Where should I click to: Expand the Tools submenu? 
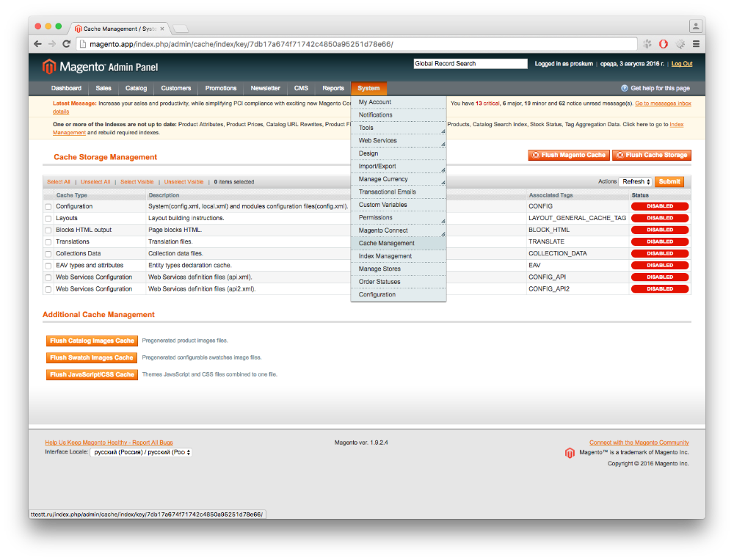399,128
